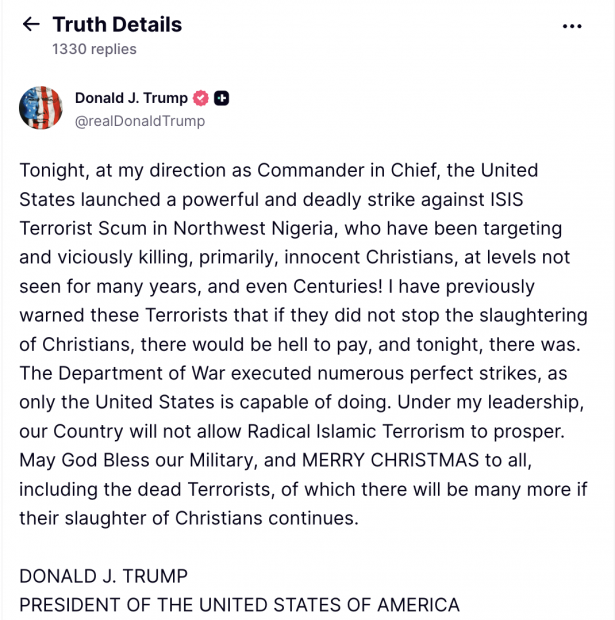Open the three-dot more options menu
The height and width of the screenshot is (620, 615).
click(572, 26)
